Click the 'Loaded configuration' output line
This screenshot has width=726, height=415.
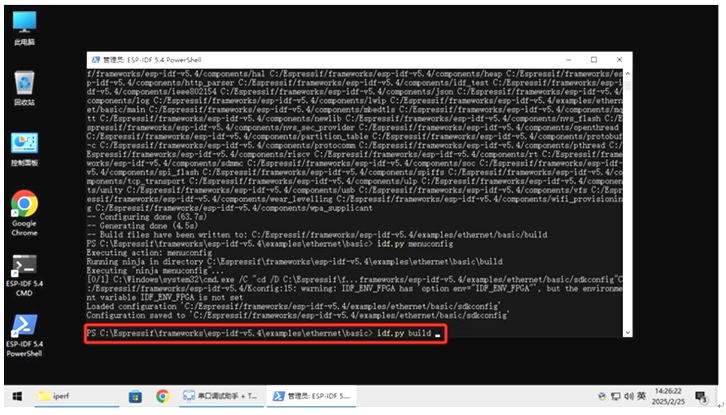[x=293, y=307]
